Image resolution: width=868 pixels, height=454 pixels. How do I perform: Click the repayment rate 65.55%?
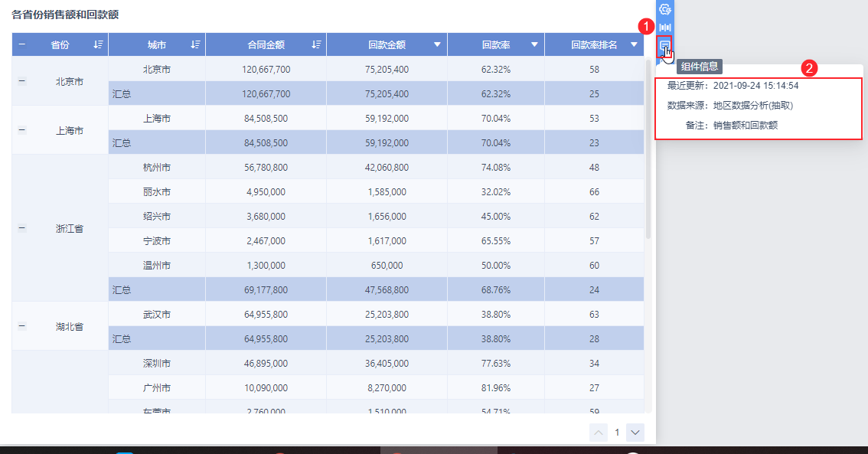[496, 241]
